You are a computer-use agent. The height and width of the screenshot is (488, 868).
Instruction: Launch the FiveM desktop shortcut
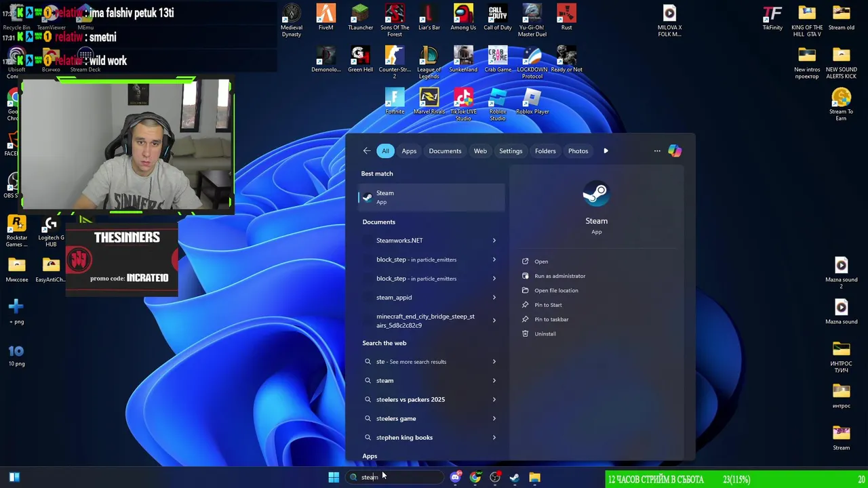point(326,18)
